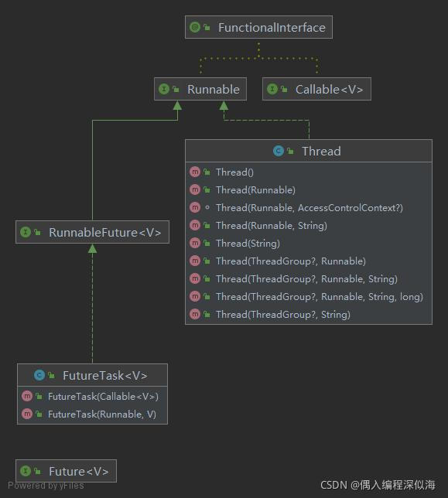
Task: Click the interface icon next to Runnable
Action: click(x=164, y=89)
